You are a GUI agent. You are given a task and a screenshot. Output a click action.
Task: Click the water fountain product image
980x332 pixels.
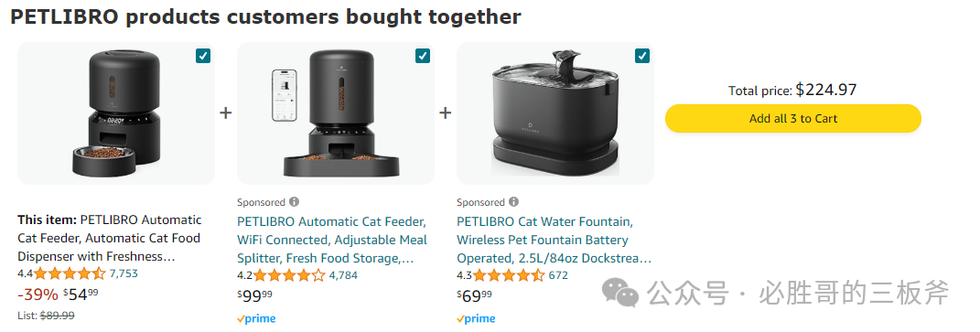(x=555, y=113)
